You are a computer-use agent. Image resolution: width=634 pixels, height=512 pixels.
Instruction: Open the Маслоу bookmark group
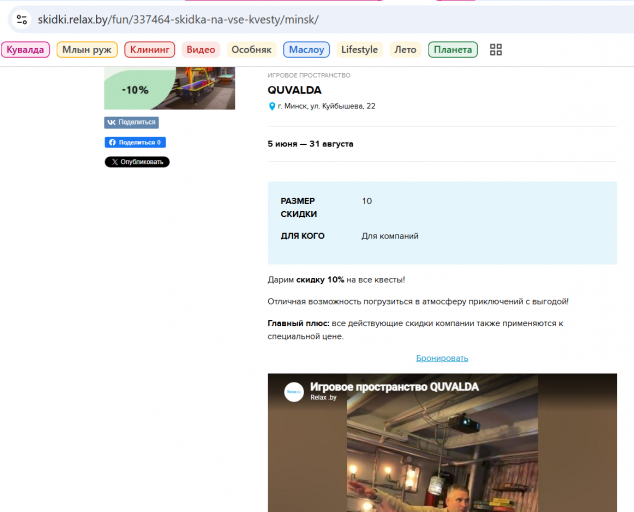coord(306,50)
